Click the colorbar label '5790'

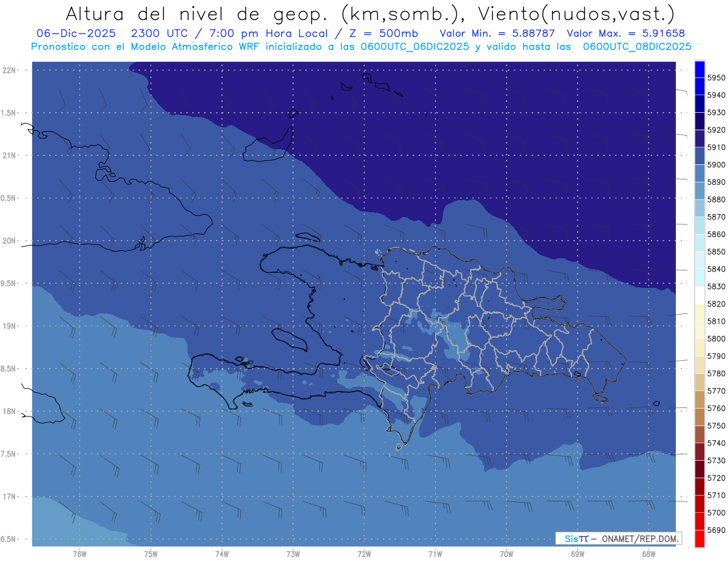(716, 356)
